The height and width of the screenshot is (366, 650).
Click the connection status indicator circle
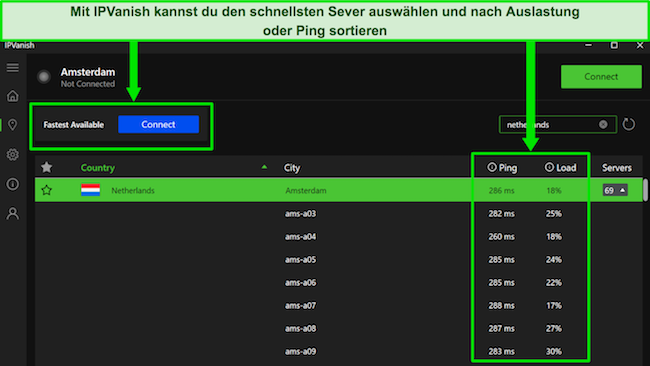click(x=44, y=77)
